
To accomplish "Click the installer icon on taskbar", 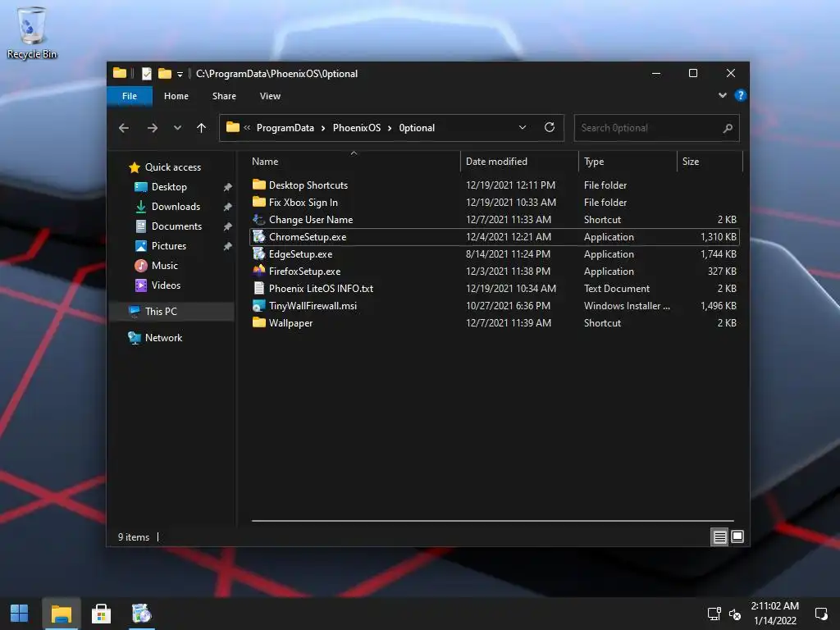I will pos(142,614).
